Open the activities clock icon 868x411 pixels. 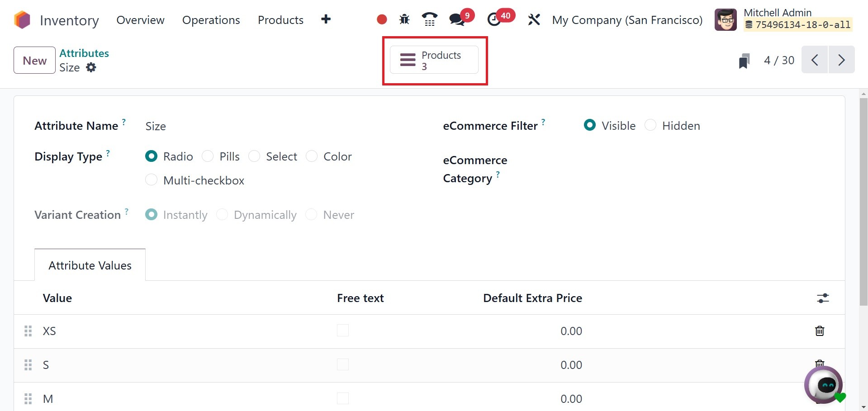click(x=494, y=19)
